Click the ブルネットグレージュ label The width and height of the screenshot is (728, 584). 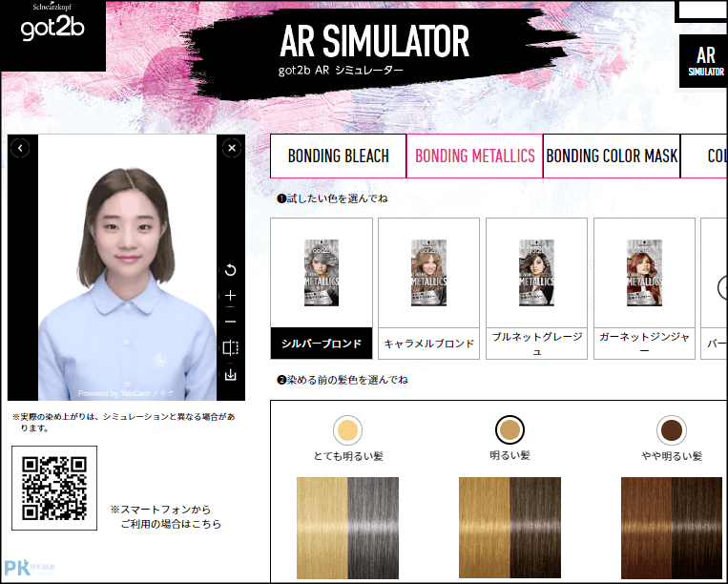tap(536, 344)
